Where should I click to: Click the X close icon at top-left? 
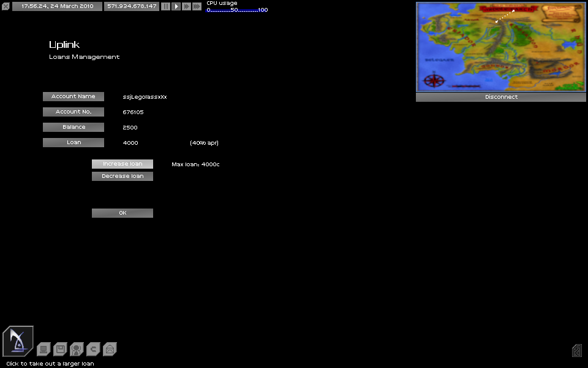click(6, 6)
